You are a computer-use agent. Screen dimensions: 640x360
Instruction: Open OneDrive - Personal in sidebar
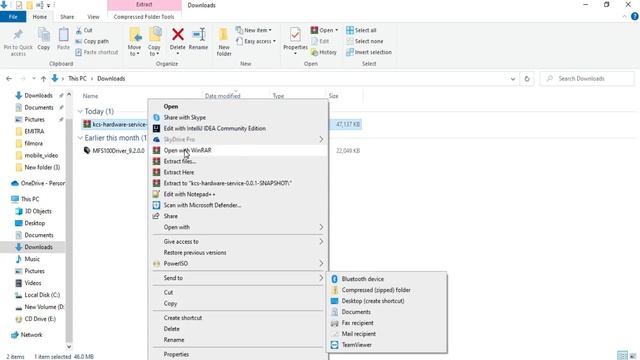38,183
